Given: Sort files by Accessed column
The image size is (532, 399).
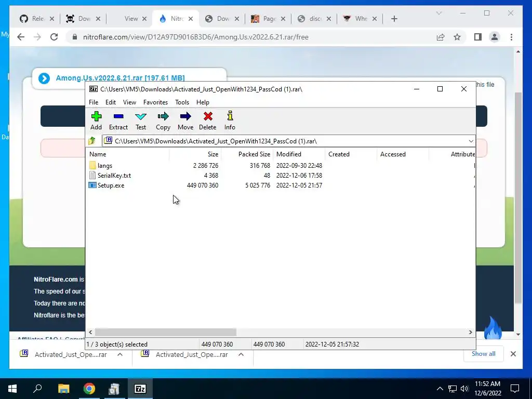Looking at the screenshot, I should 403,154.
